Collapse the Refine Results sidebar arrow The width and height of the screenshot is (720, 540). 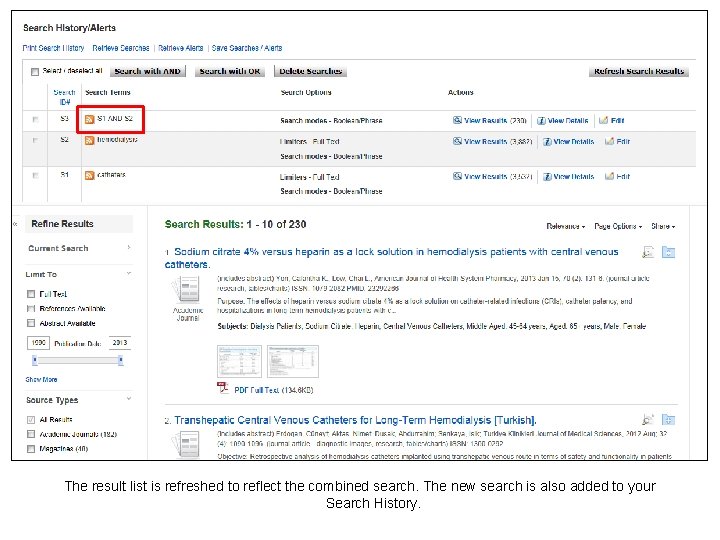click(16, 224)
